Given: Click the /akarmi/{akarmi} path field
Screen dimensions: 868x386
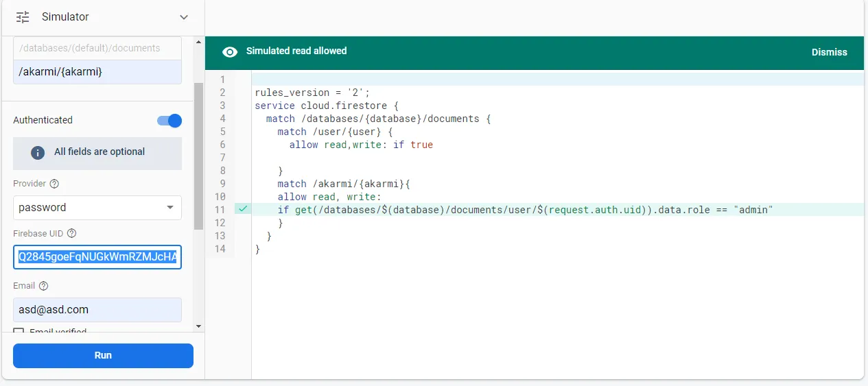Looking at the screenshot, I should [x=97, y=72].
